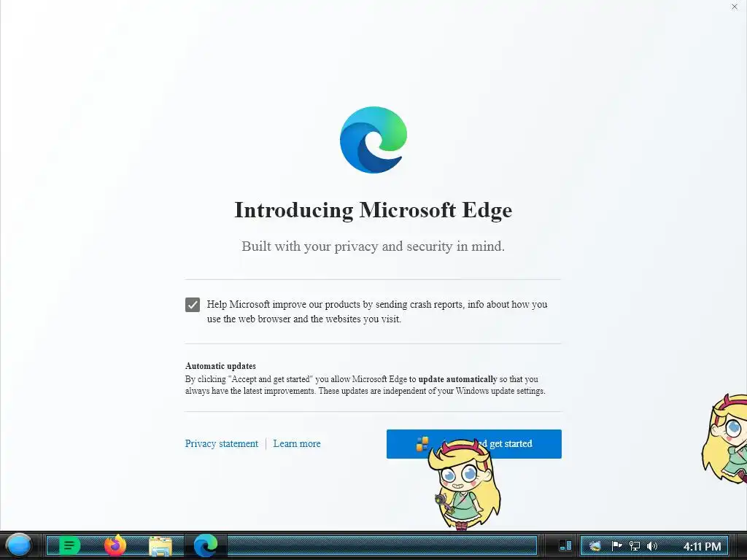Open the volume speaker tray icon

tap(652, 546)
